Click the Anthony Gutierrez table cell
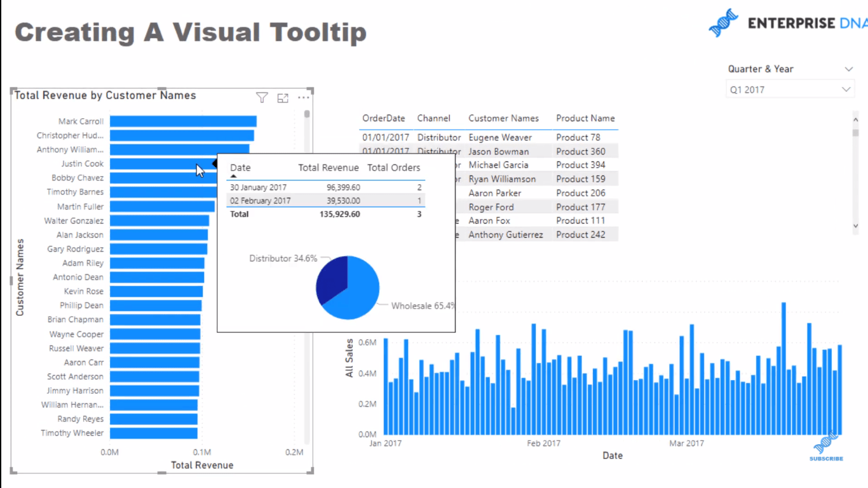 (x=506, y=234)
